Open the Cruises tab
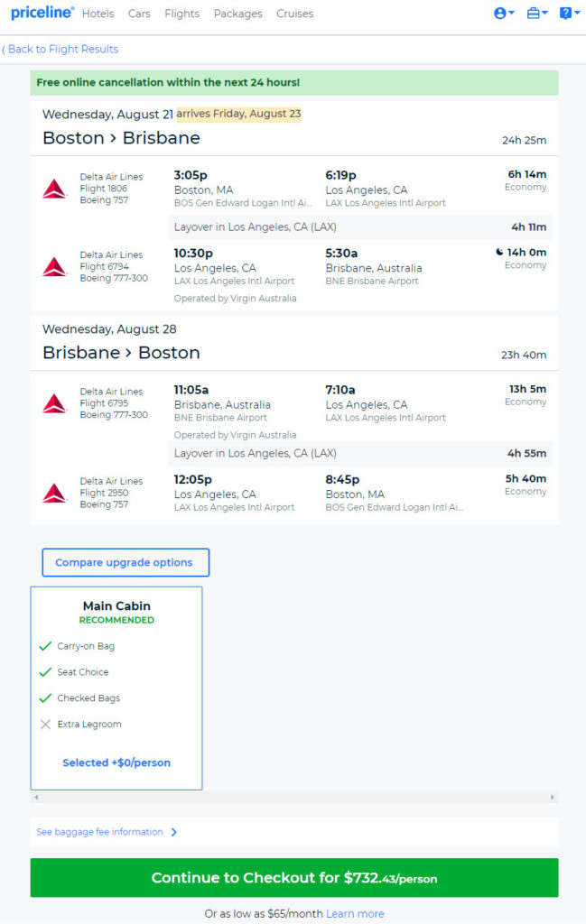This screenshot has width=586, height=924. click(x=294, y=14)
